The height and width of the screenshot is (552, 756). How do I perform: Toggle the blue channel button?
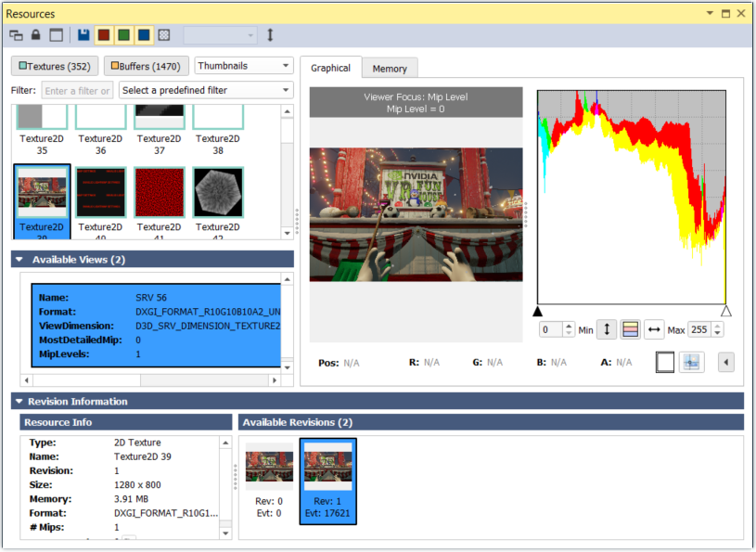tap(144, 35)
